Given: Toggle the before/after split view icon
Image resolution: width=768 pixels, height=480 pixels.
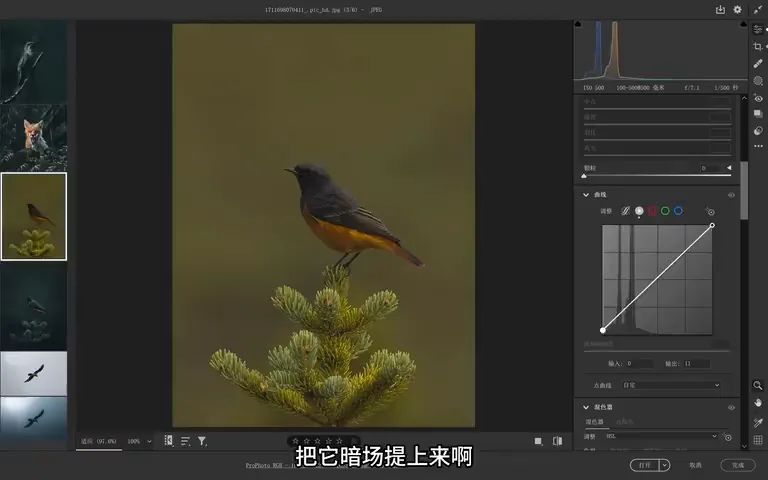Looking at the screenshot, I should pos(557,441).
